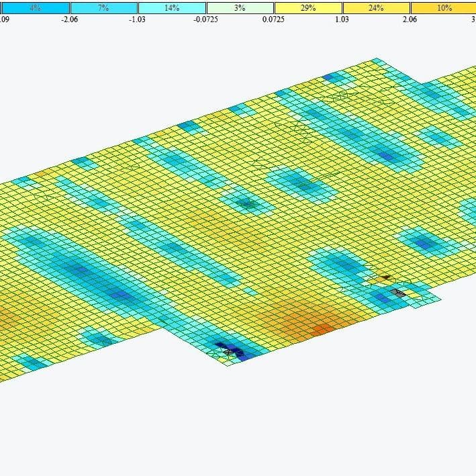Click the 24% gold legend swatch
Viewport: 476px width, 476px height.
pos(377,7)
